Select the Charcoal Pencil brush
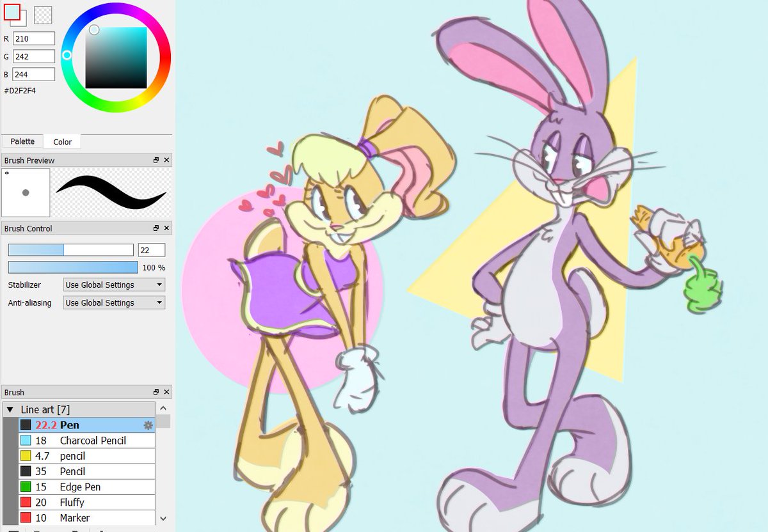The height and width of the screenshot is (532, 768). tap(86, 441)
